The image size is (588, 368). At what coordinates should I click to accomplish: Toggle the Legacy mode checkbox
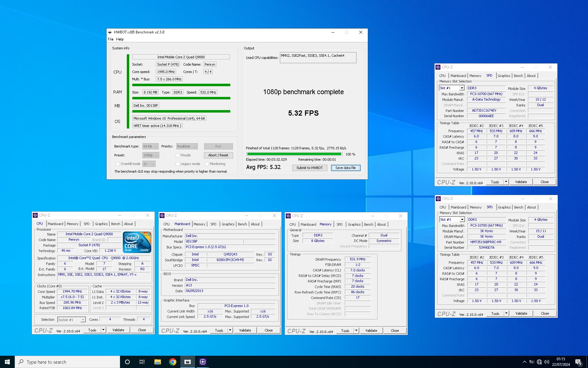tap(178, 164)
